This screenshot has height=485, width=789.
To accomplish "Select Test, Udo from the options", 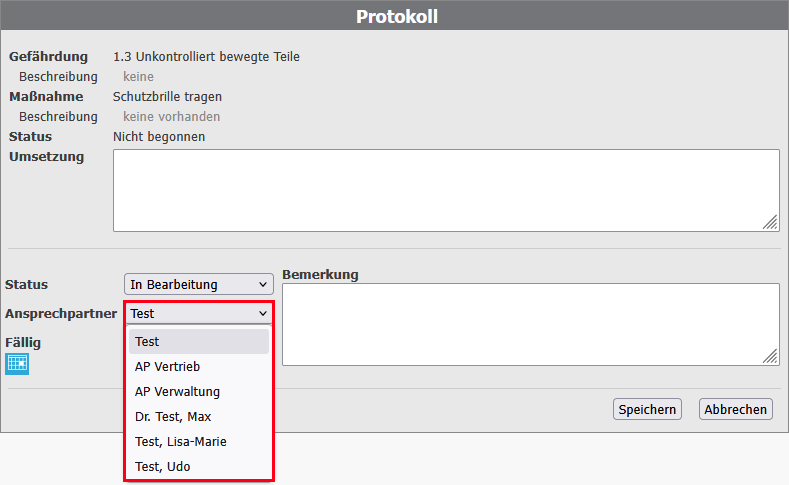I will (x=199, y=466).
